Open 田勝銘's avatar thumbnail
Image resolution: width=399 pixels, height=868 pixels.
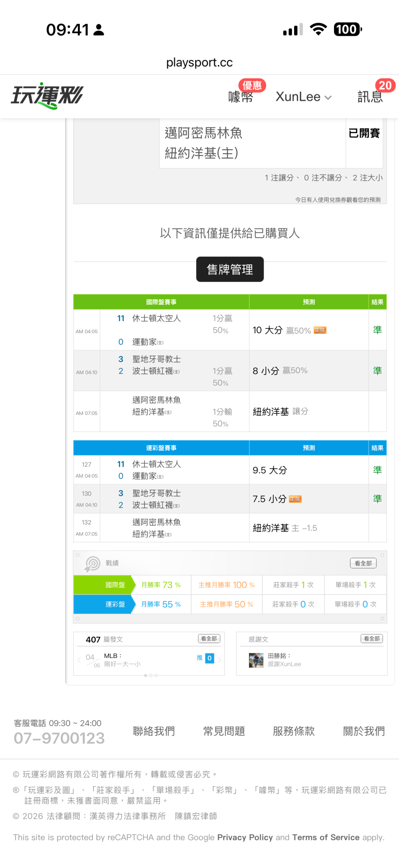click(x=256, y=660)
